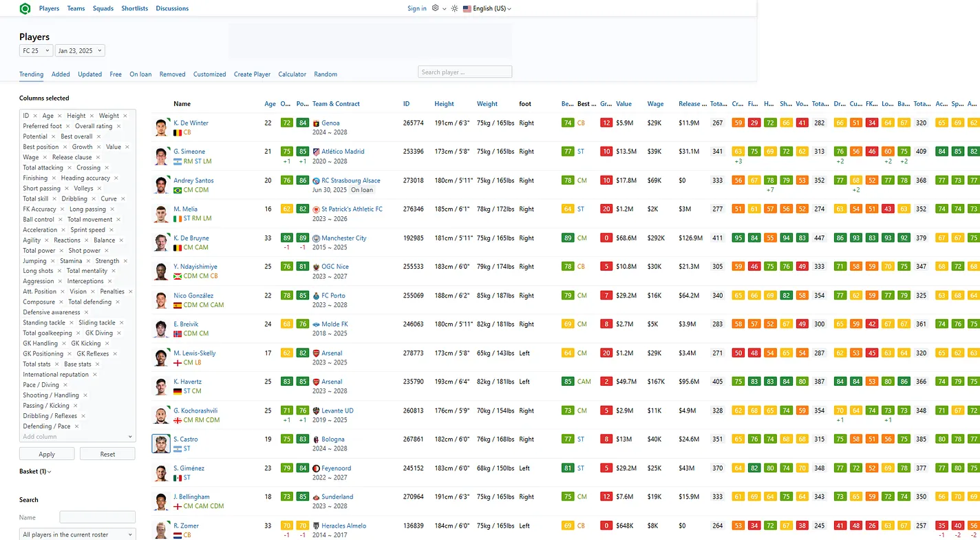Remove the International reputation column tag
The width and height of the screenshot is (980, 540).
pyautogui.click(x=95, y=375)
